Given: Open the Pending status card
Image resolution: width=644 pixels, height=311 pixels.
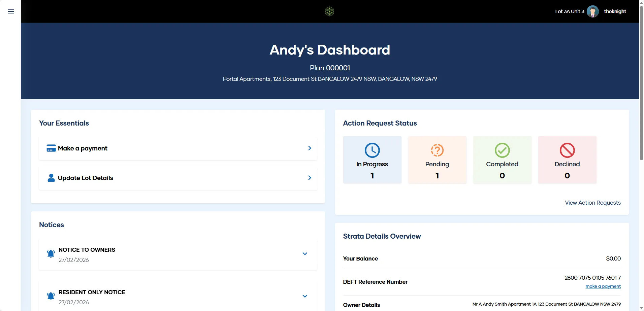Looking at the screenshot, I should tap(437, 160).
